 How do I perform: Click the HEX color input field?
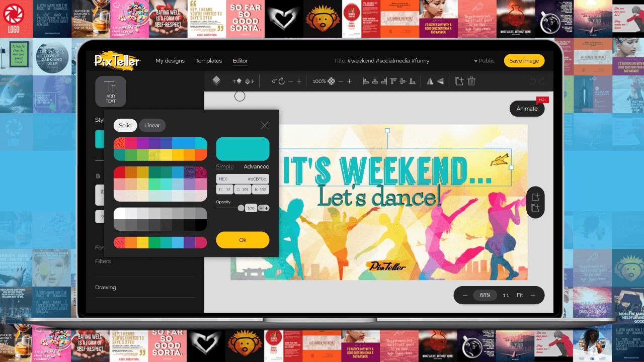[243, 179]
